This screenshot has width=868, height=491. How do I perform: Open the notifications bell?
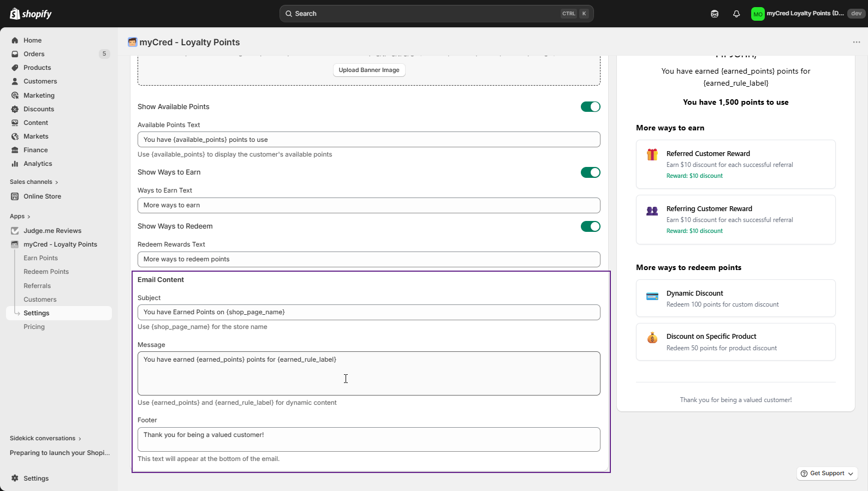coord(736,14)
